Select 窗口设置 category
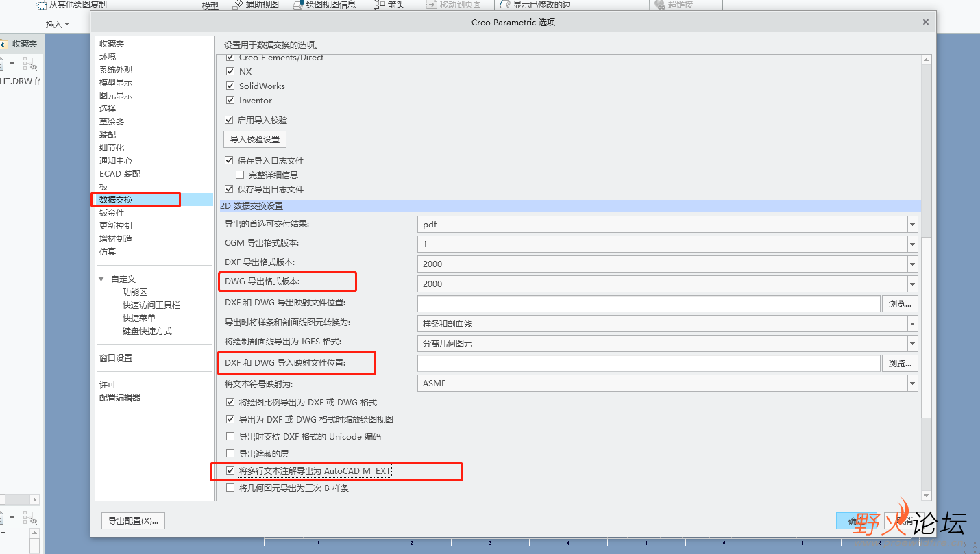 click(x=116, y=357)
